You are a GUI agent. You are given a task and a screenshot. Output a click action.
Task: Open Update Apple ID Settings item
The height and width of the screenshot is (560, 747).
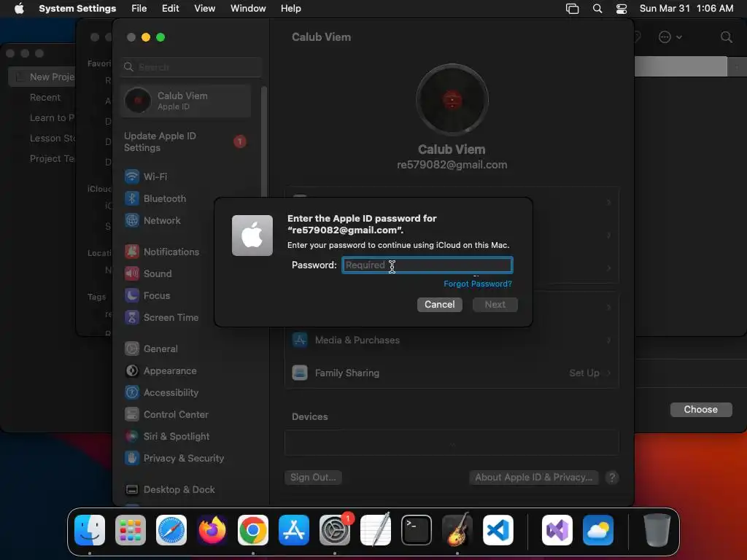pyautogui.click(x=186, y=142)
